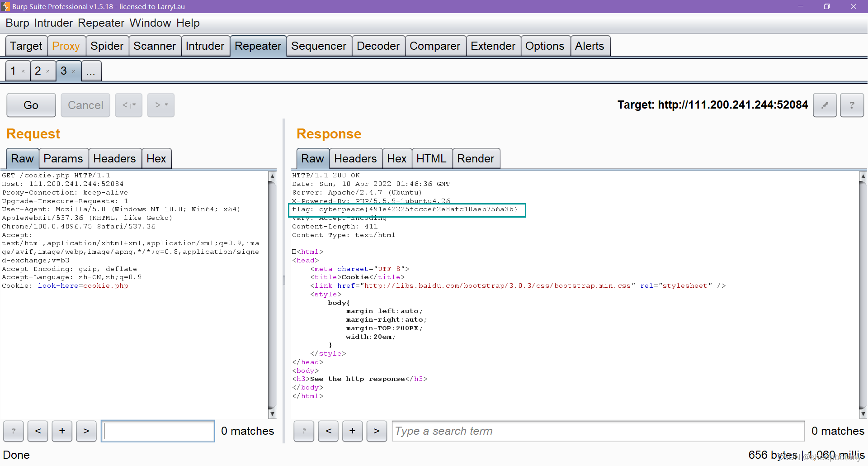Show the request Raw view tab

[23, 159]
